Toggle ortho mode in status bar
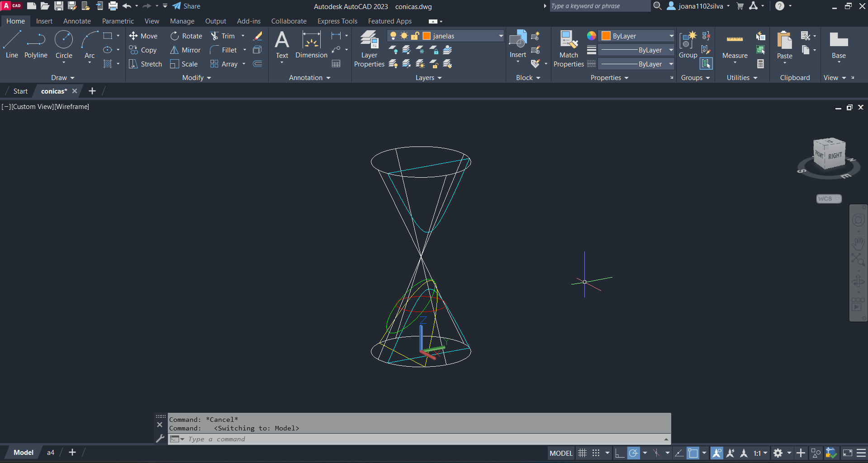The image size is (868, 463). (620, 453)
